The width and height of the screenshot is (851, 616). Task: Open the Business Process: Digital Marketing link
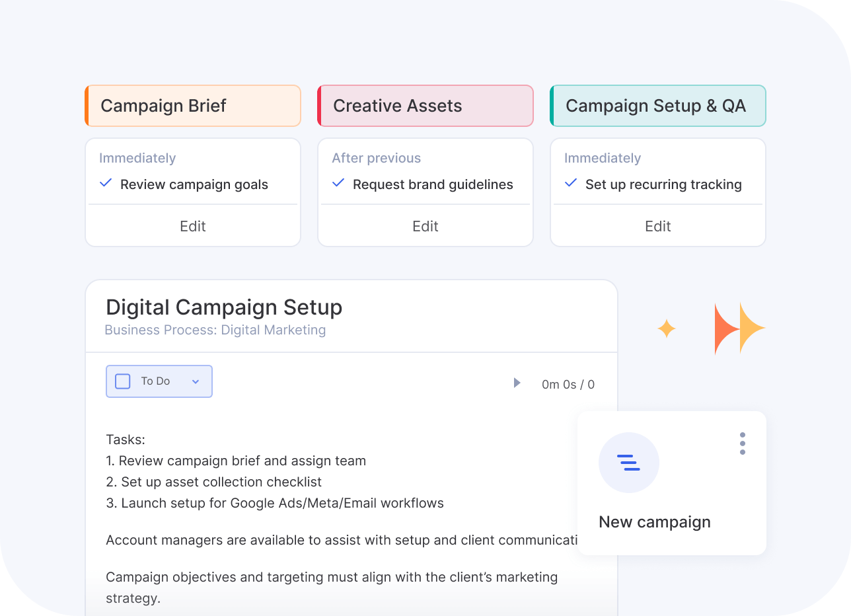[215, 330]
